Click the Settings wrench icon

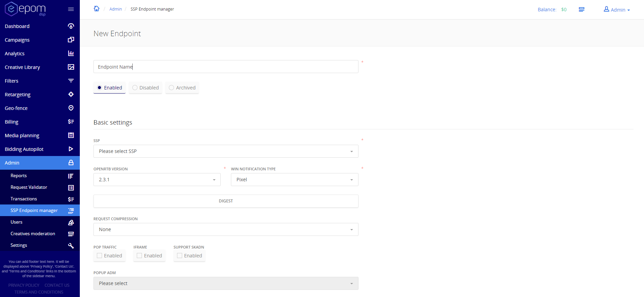tap(71, 245)
